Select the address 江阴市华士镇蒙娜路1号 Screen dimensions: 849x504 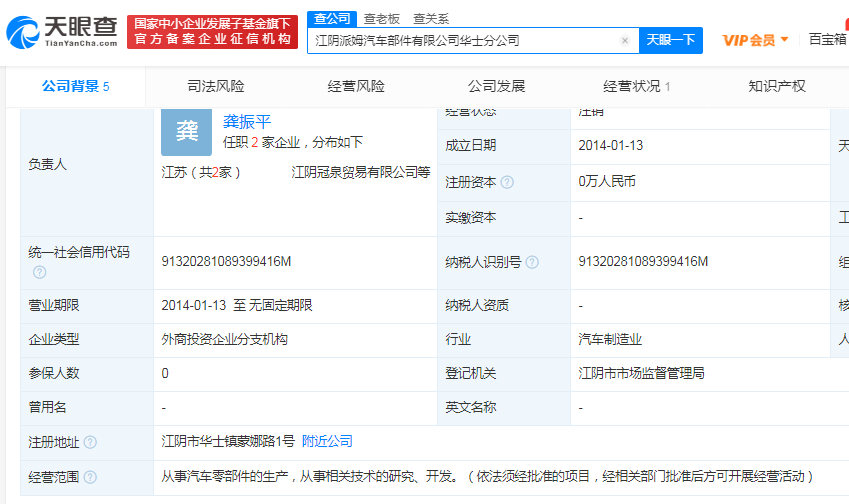[228, 441]
